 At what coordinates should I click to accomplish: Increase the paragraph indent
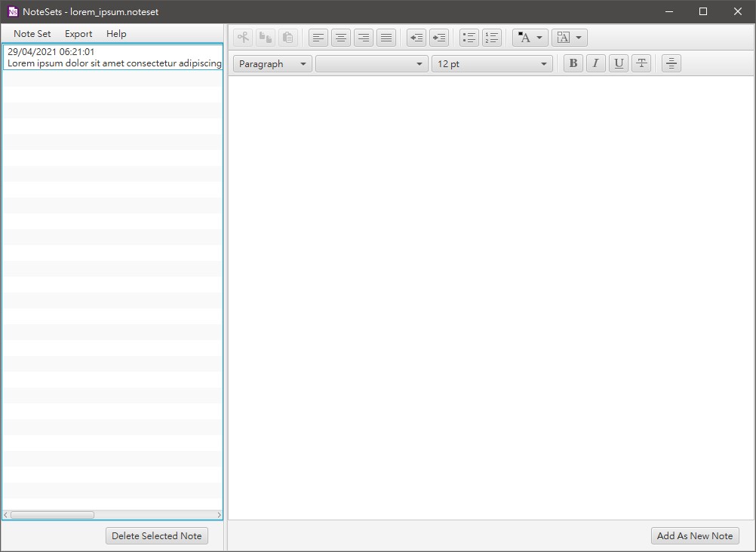coord(438,37)
